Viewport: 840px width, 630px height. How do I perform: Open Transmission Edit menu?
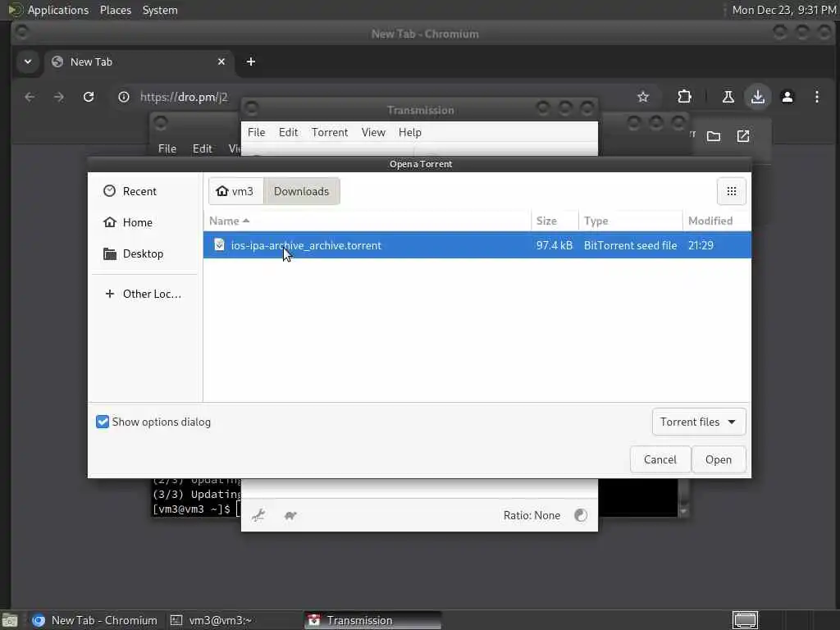288,132
